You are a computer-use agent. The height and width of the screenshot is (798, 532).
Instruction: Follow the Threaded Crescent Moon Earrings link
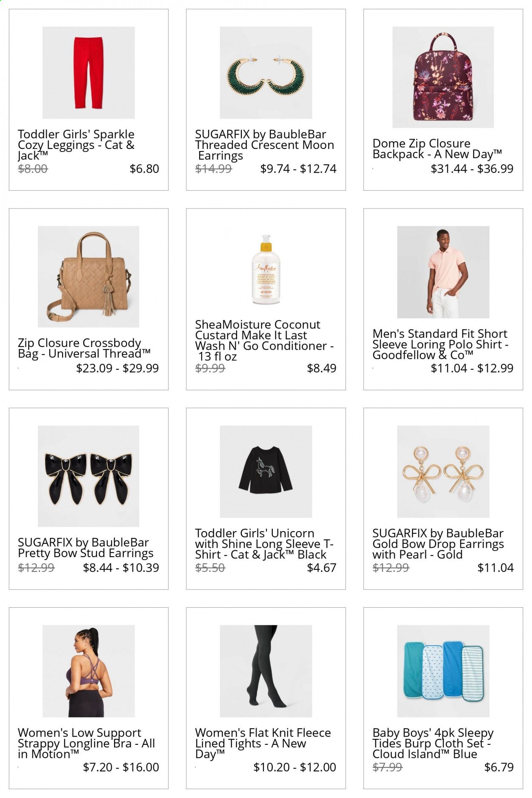pyautogui.click(x=264, y=145)
